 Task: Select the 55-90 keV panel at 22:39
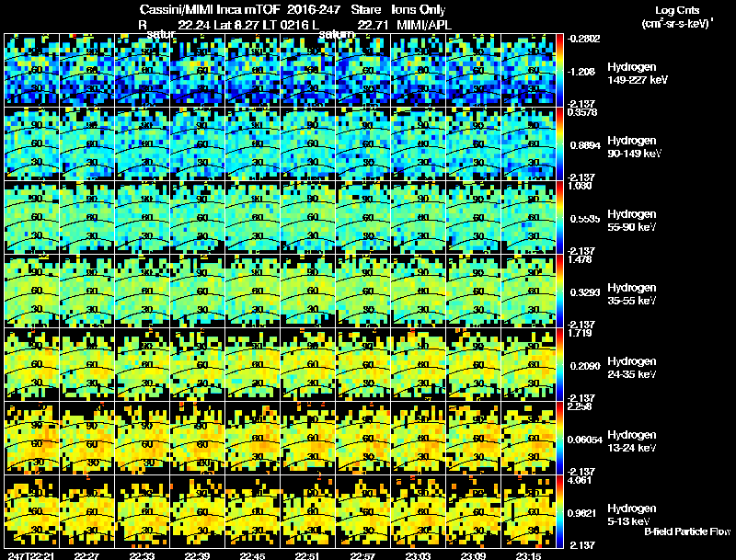[x=197, y=217]
